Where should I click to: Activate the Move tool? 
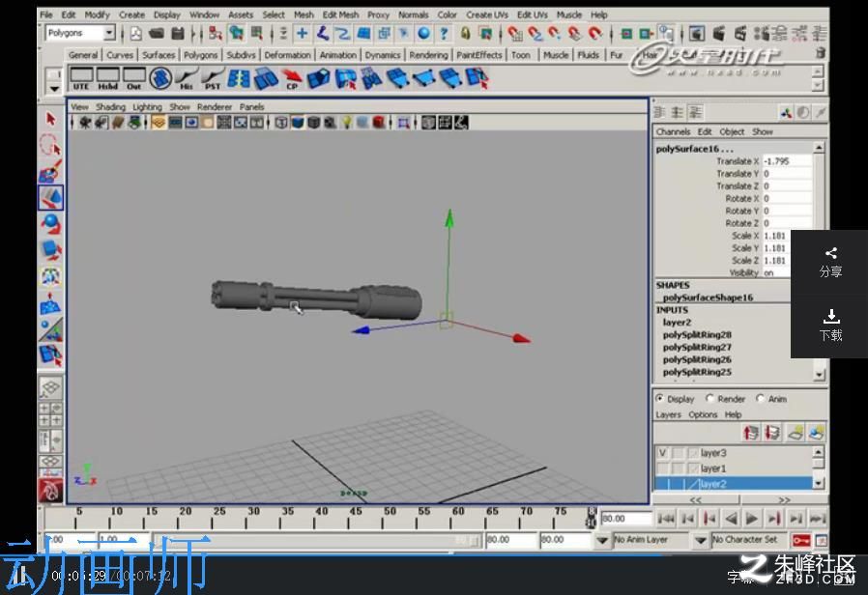point(51,197)
